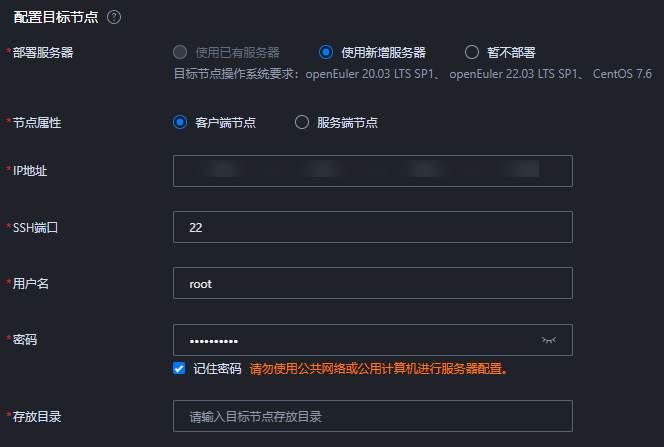
Task: Click into SSH端口 field showing 22
Action: tap(373, 227)
